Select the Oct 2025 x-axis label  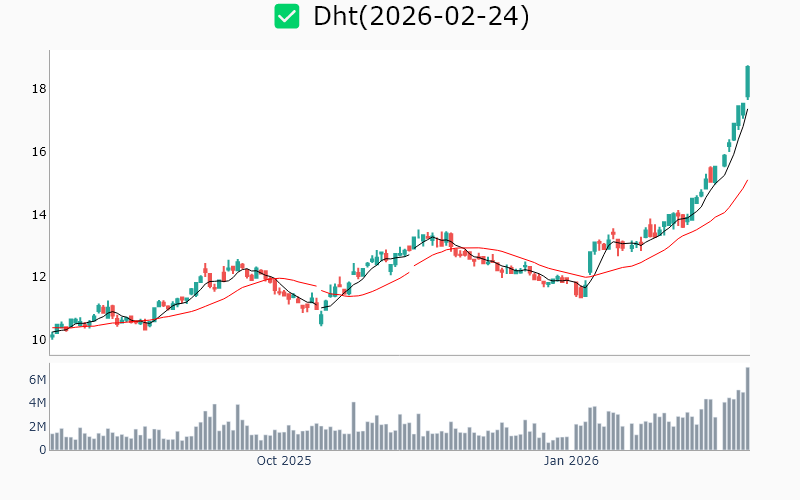[x=284, y=461]
